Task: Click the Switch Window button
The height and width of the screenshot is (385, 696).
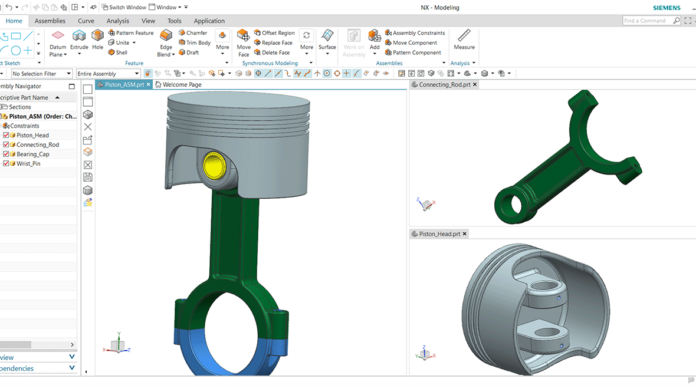Action: pos(124,7)
